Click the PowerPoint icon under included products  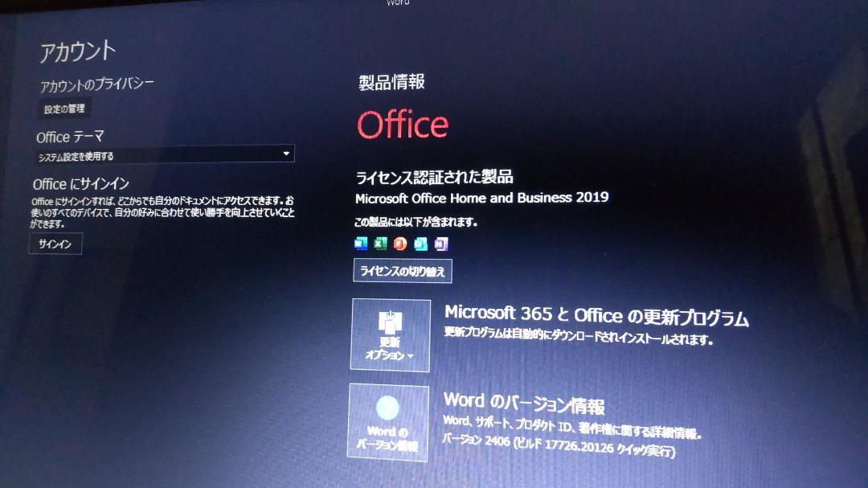pos(400,244)
